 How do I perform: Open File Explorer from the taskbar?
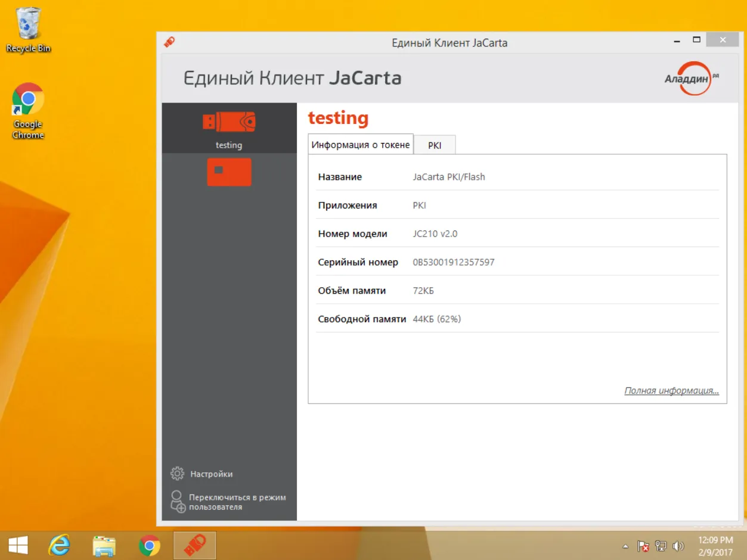(x=104, y=546)
